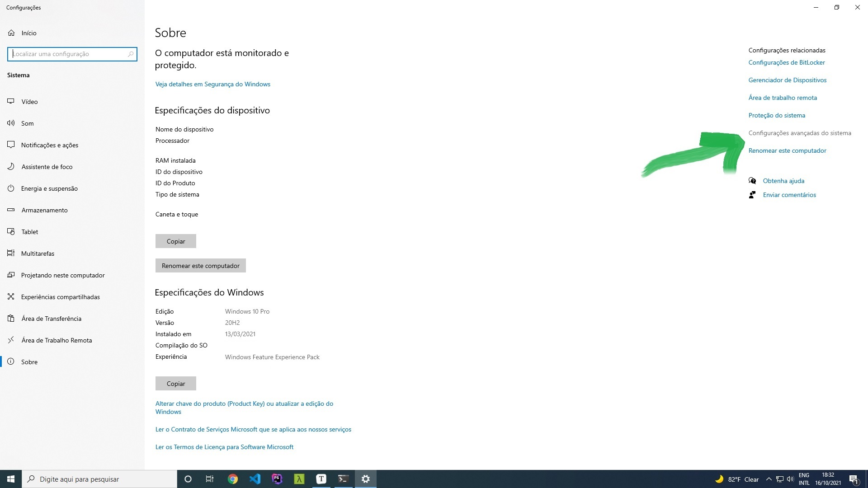Select Notificações e ações menu item

[50, 145]
